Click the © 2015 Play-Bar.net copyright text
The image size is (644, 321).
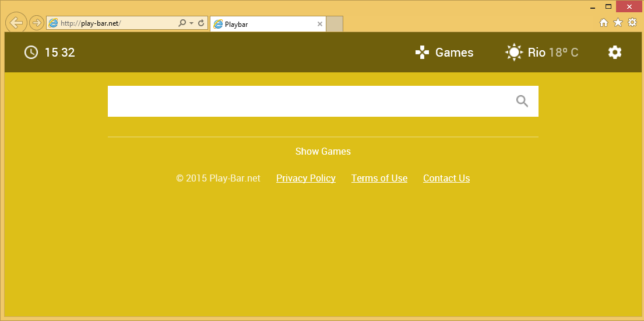click(218, 178)
